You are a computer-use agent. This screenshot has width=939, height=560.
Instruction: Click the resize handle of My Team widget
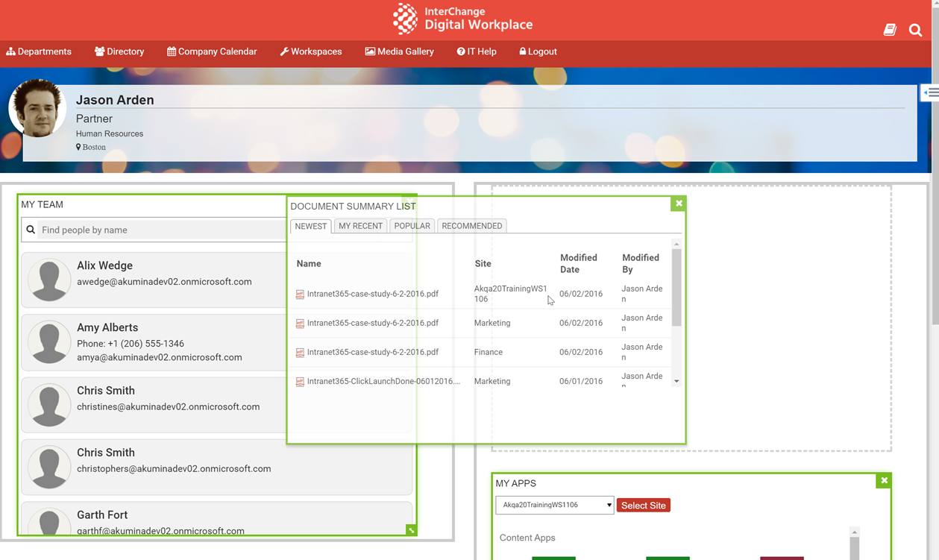[411, 530]
